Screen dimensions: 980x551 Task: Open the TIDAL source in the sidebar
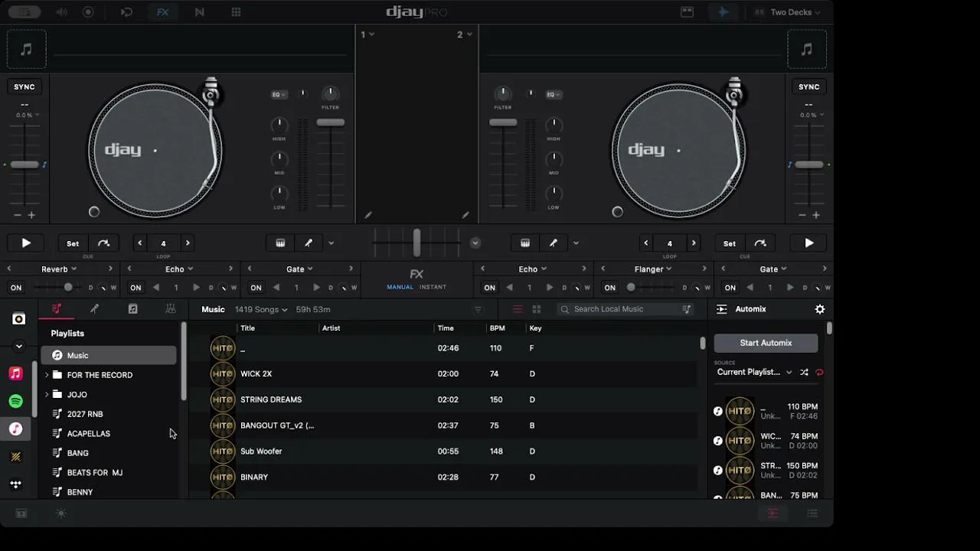tap(16, 484)
